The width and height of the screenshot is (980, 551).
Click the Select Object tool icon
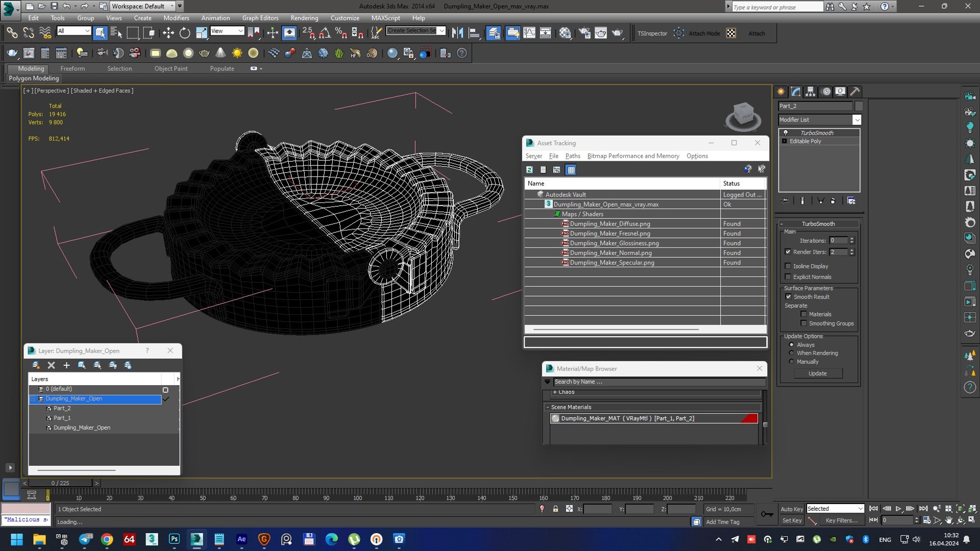(100, 33)
